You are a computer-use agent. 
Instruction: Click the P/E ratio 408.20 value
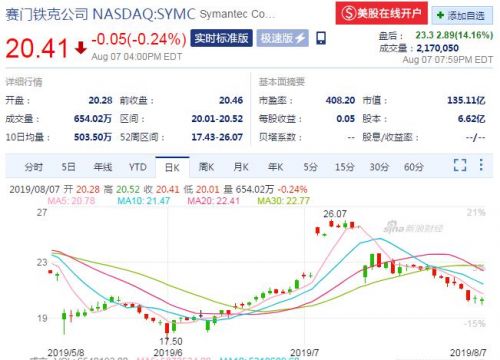click(x=340, y=100)
